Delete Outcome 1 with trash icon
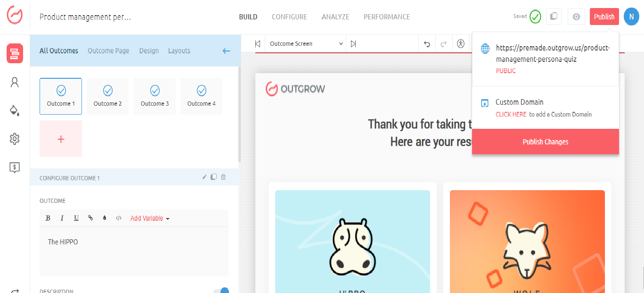 pyautogui.click(x=223, y=177)
